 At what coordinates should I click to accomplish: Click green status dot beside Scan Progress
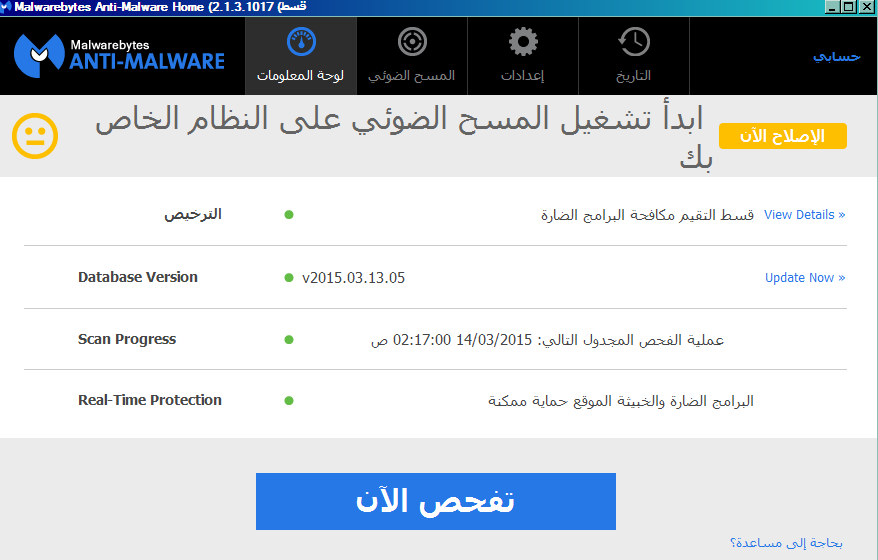click(289, 340)
